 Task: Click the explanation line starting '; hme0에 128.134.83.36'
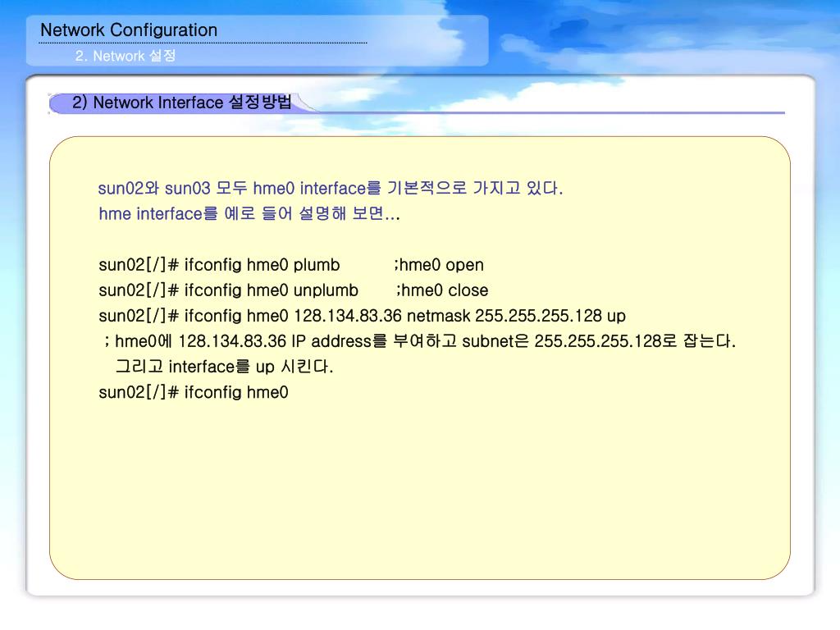coord(420,340)
